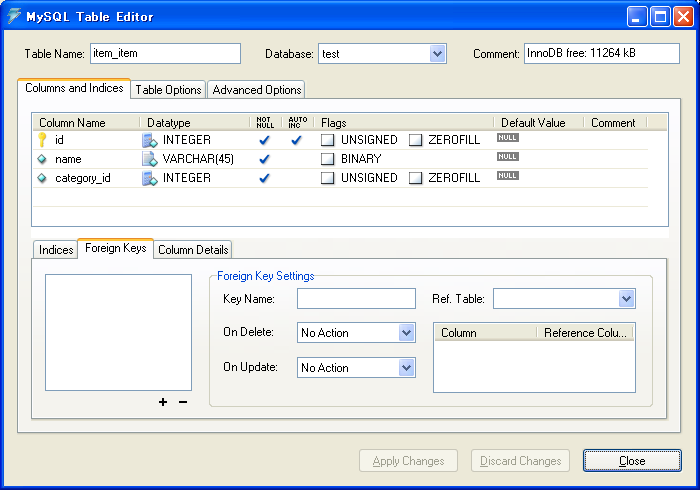Toggle NOT NULL check for name column
The image size is (700, 490).
(264, 159)
